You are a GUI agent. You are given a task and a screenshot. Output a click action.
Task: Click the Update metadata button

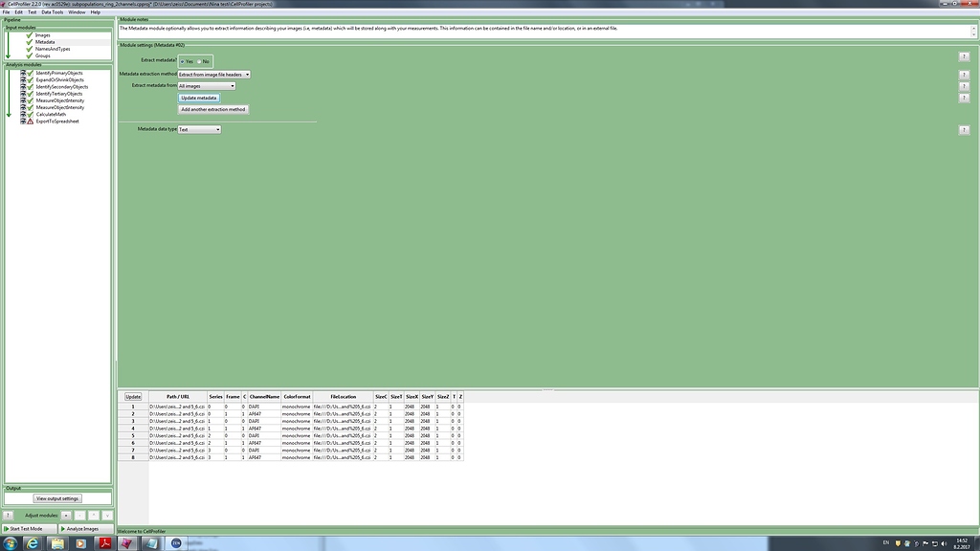pyautogui.click(x=198, y=98)
